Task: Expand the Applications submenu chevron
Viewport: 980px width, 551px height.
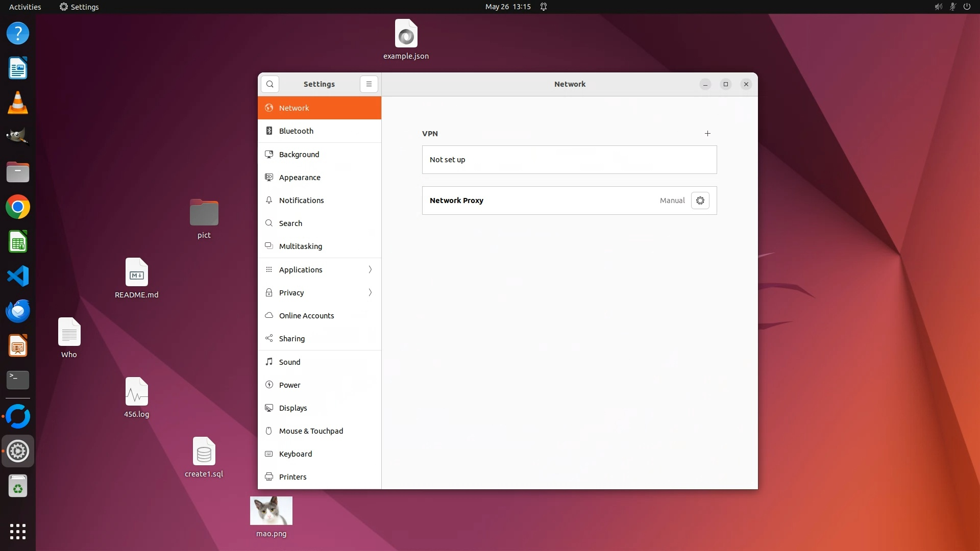Action: 370,270
